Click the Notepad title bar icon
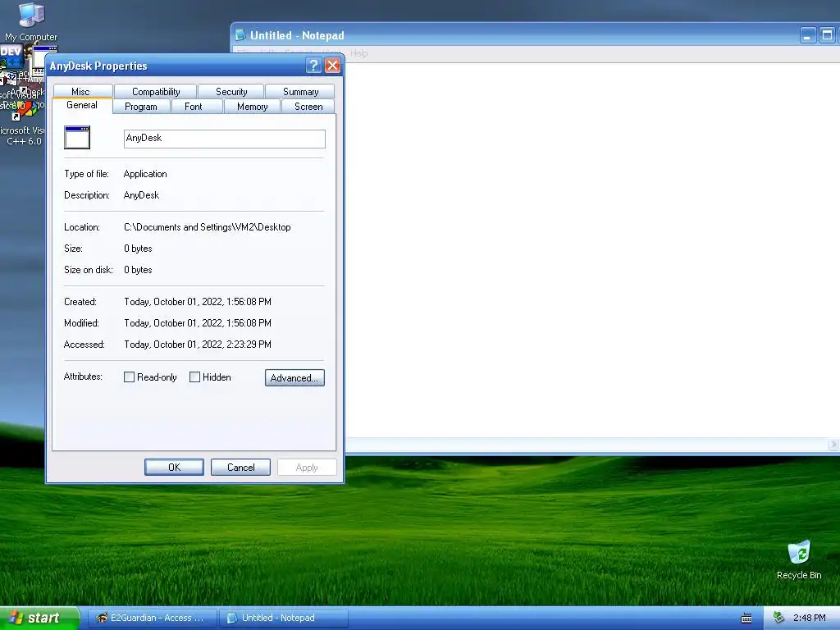 pos(240,35)
